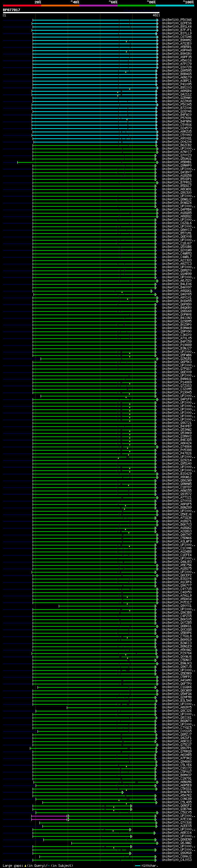The height and width of the screenshot is (868, 197).
Task: Open hit label UniRef100_C1N791
Action: (x=177, y=778)
